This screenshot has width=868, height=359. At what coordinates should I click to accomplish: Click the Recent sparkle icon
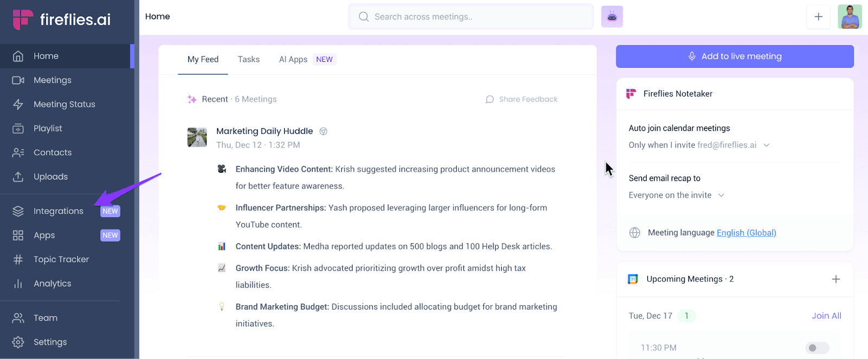[x=192, y=99]
